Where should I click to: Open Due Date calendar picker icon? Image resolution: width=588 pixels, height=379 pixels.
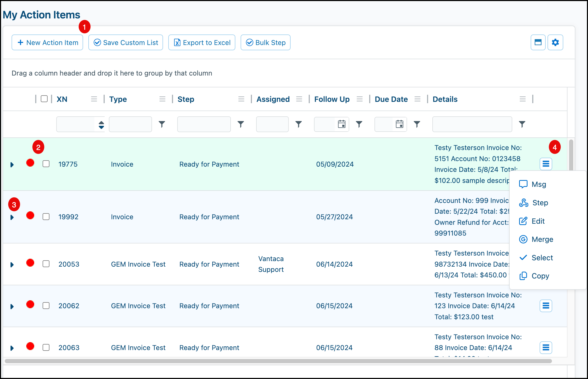pos(399,124)
